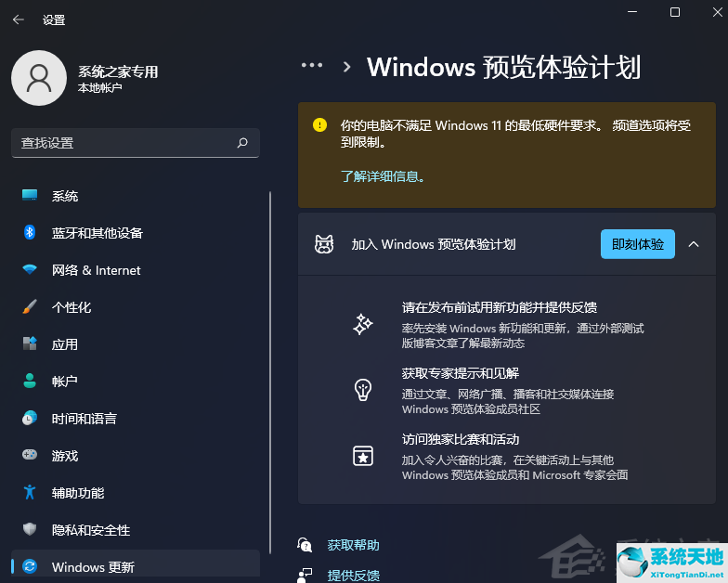
Task: Click user name 系统之家专用
Action: [x=118, y=71]
